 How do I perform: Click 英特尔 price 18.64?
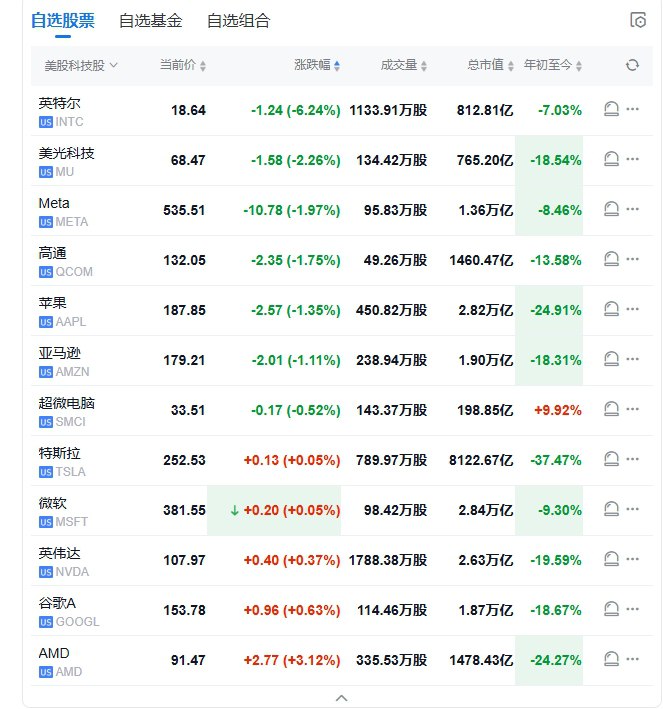coord(188,110)
